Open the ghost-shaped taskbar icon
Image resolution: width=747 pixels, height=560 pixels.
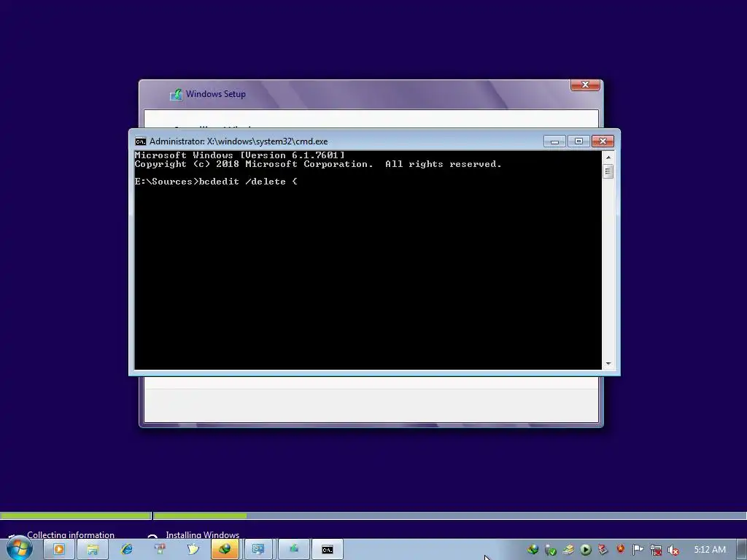193,550
